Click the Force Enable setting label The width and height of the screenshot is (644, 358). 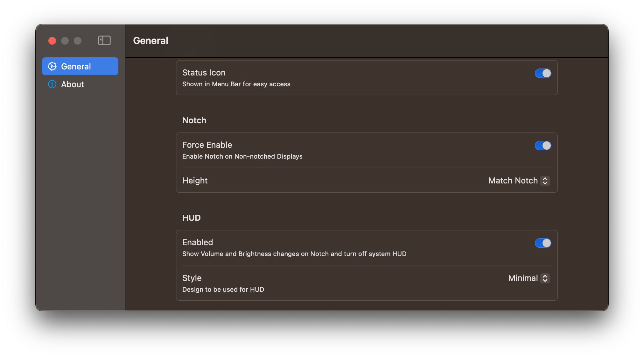pyautogui.click(x=207, y=145)
